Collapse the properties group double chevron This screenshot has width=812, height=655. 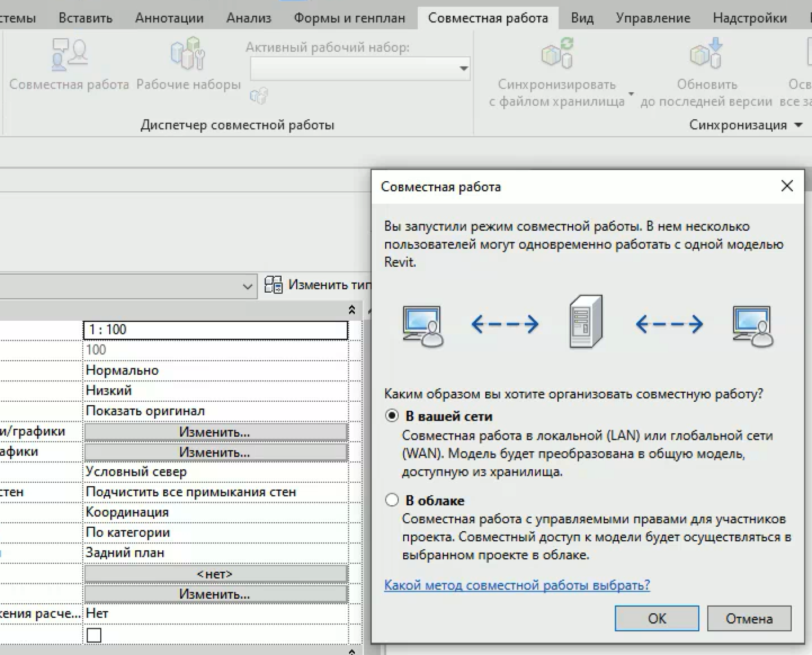tap(352, 310)
